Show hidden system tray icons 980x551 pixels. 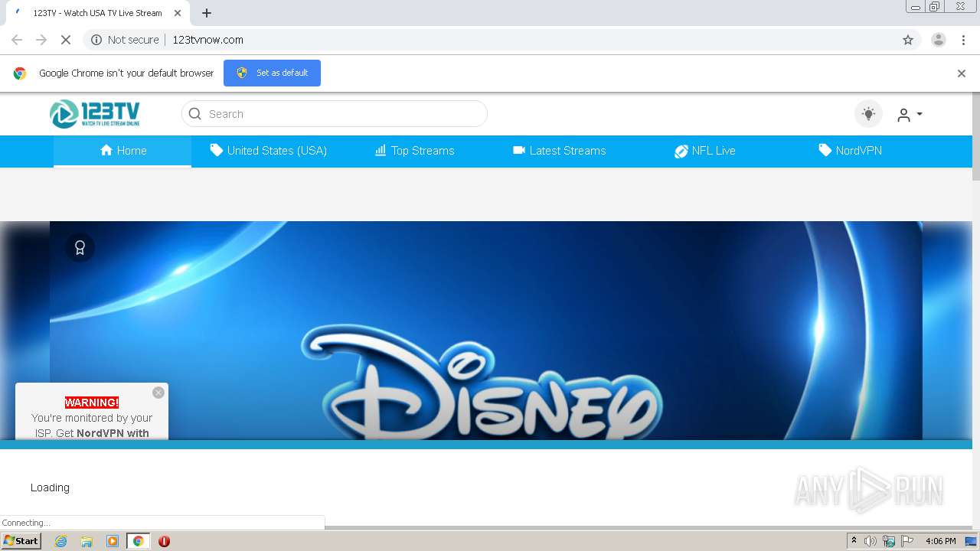point(854,541)
